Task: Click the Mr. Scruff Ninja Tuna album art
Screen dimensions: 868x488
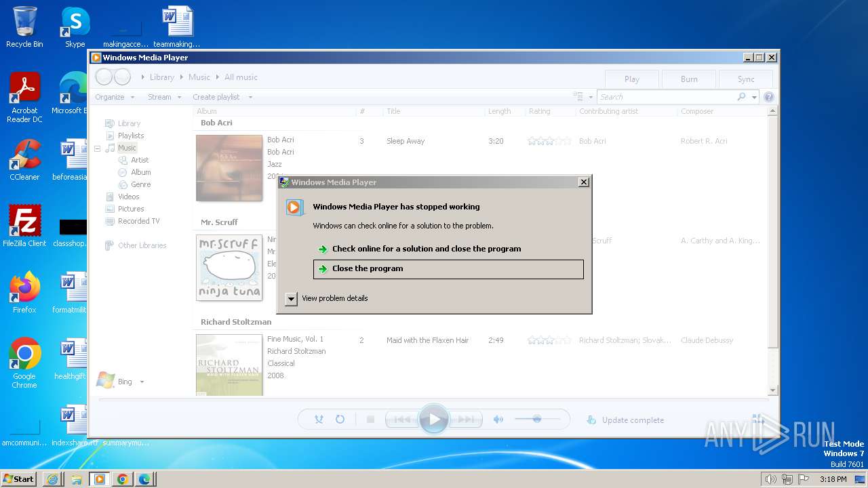Action: pyautogui.click(x=229, y=268)
